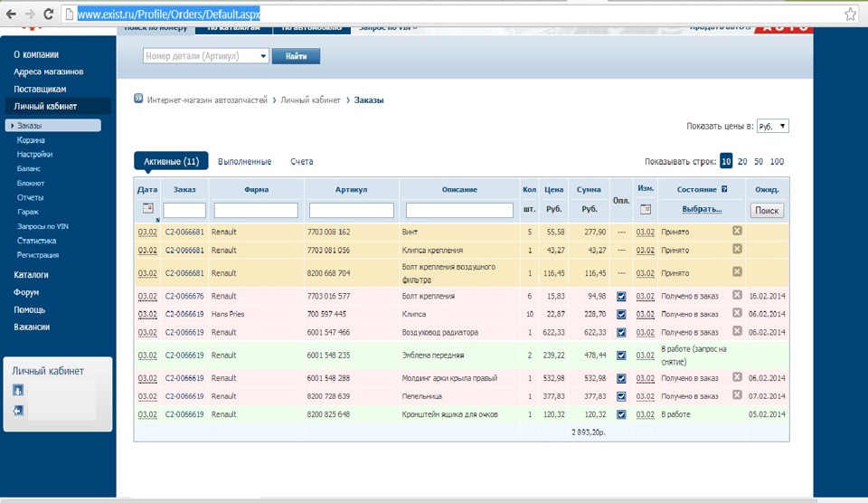
Task: Click the Поиск button in table header
Action: point(767,210)
